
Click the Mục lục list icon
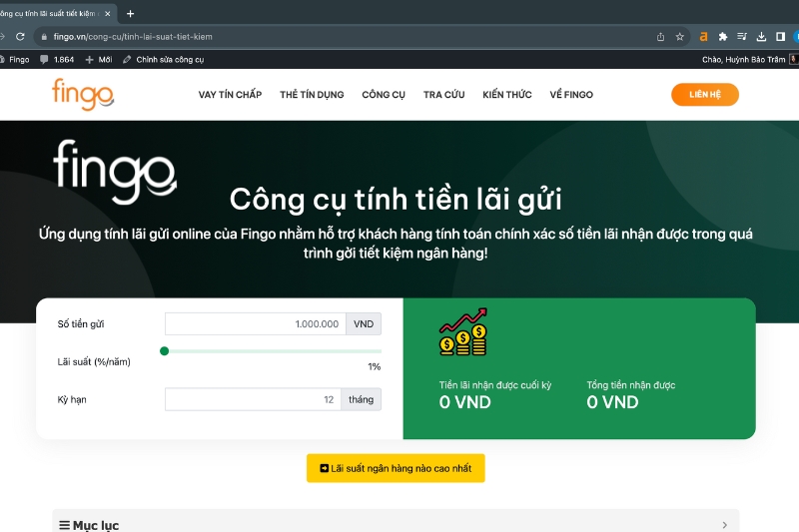pyautogui.click(x=64, y=525)
